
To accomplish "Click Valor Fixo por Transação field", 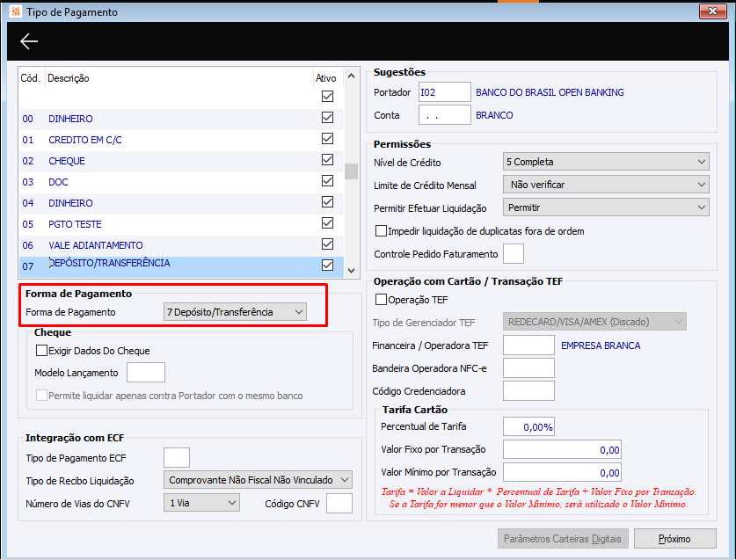I will 562,449.
